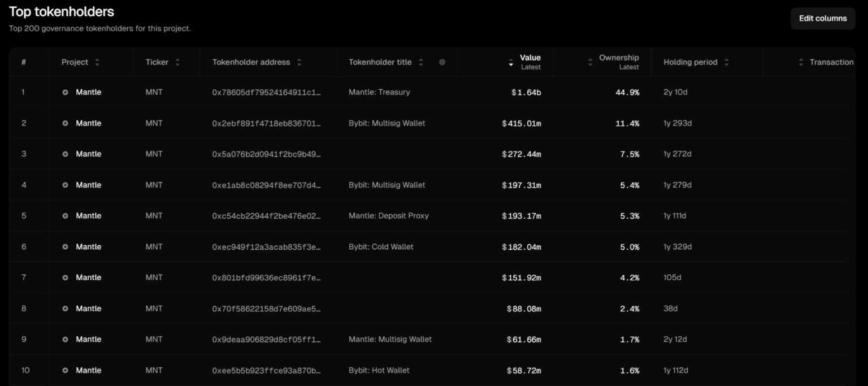This screenshot has height=386, width=868.
Task: Click the Ownership column header label
Action: (619, 58)
